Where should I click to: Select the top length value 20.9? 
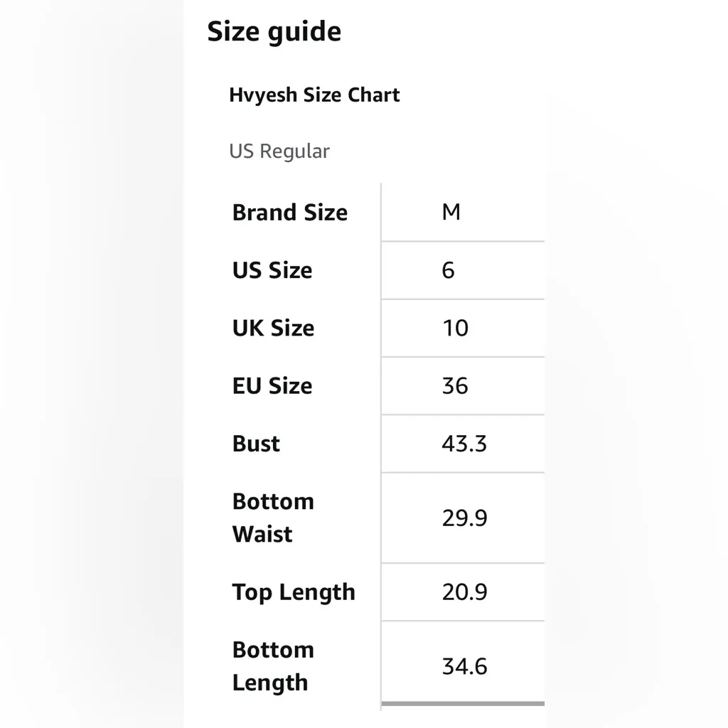(x=464, y=592)
